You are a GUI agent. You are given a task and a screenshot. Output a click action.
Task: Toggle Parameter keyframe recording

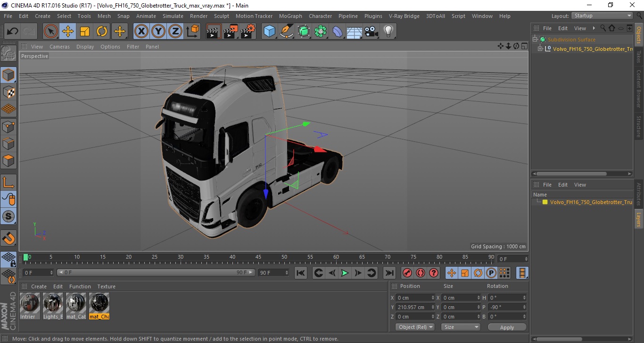(491, 273)
